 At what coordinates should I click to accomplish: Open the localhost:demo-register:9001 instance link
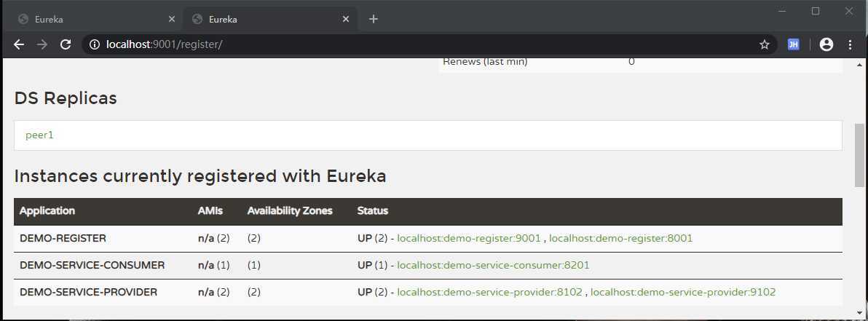pyautogui.click(x=469, y=238)
